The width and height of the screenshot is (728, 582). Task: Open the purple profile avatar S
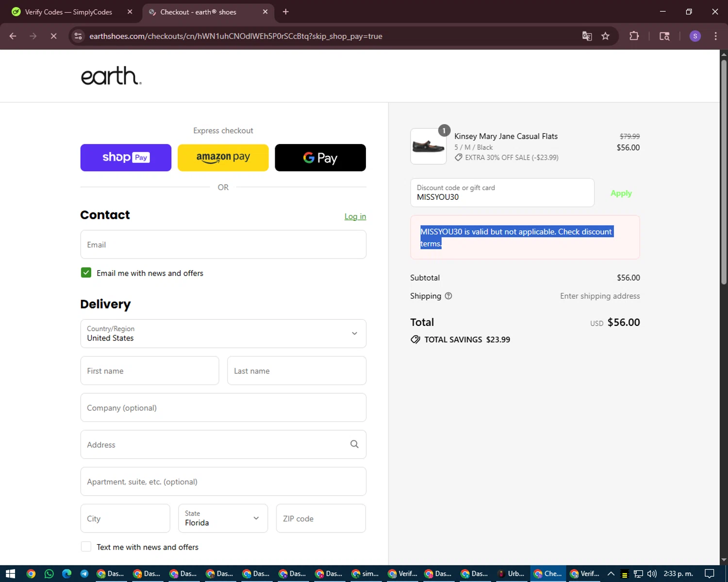[695, 36]
